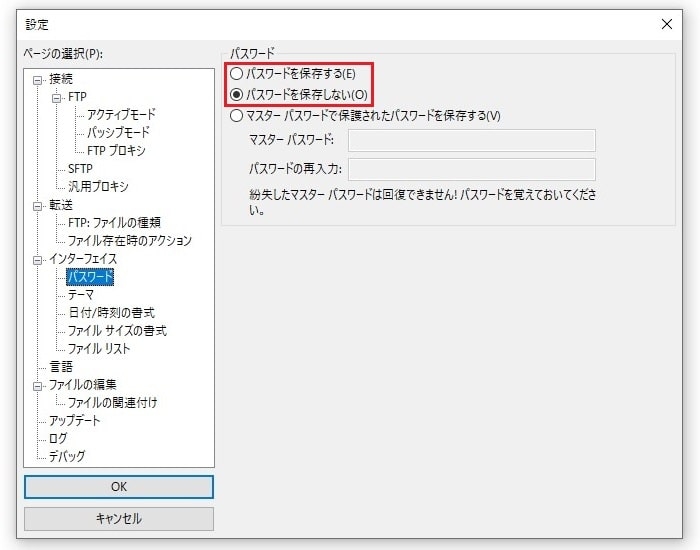Collapse the 転送 tree node
Viewport: 700px width, 550px height.
(x=38, y=205)
